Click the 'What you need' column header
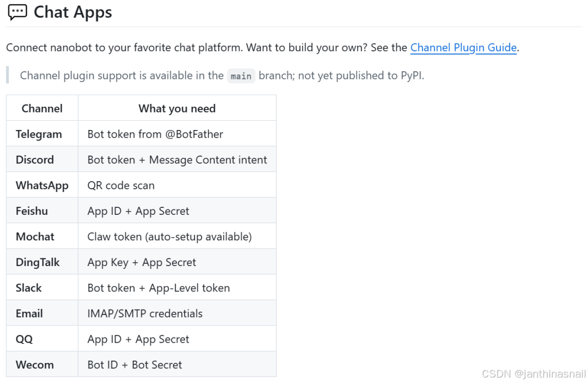Viewport: 588px width, 383px height. click(177, 108)
